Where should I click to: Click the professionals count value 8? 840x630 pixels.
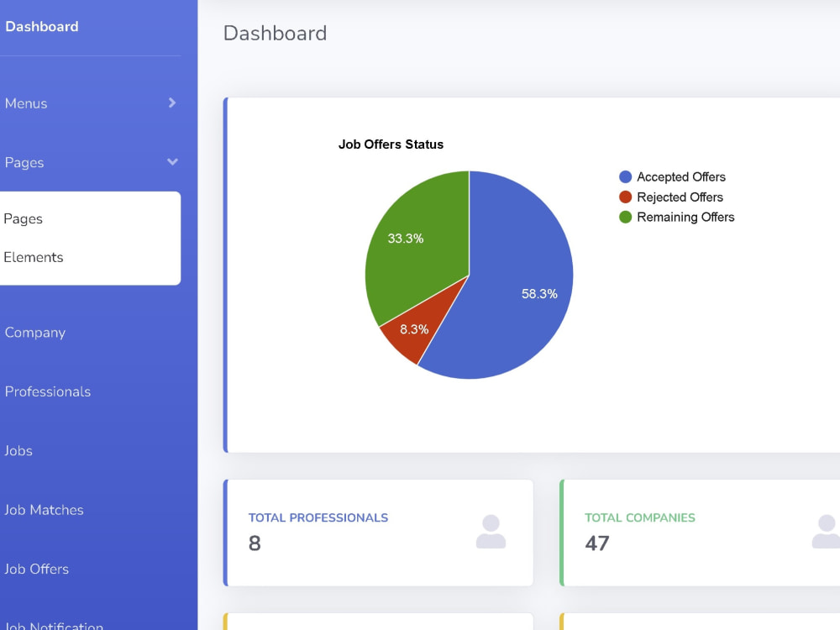pos(255,543)
